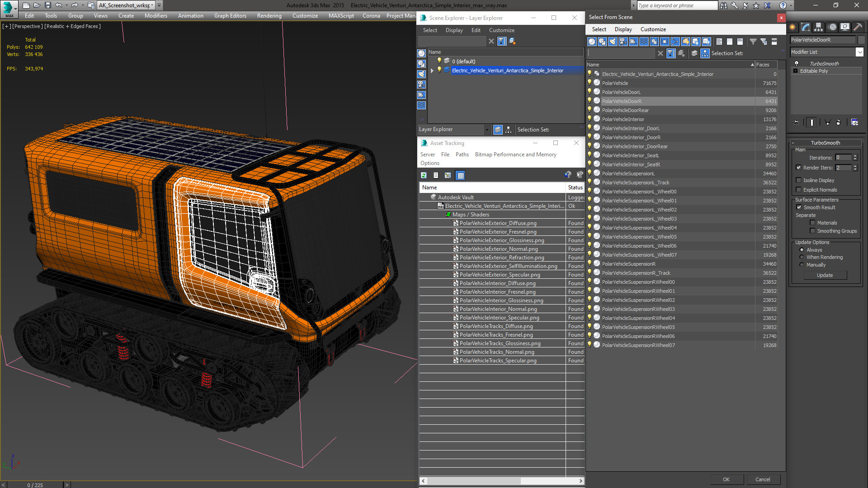Select When Rendering update radio option
Image resolution: width=868 pixels, height=488 pixels.
[802, 257]
